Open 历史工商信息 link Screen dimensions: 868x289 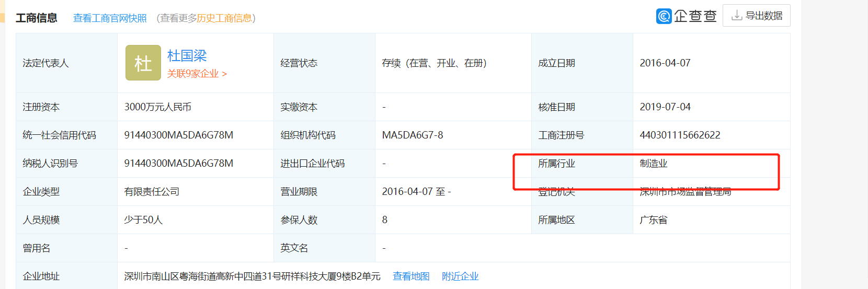tap(224, 18)
